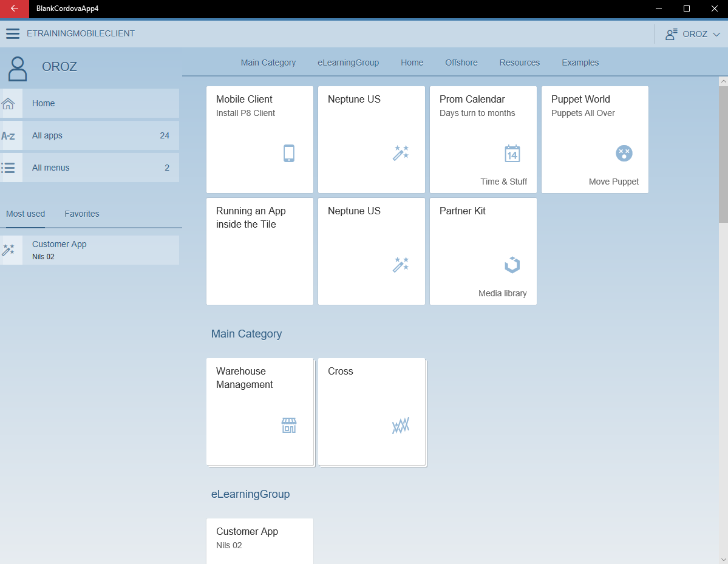Click the magic wand icon on the Neptune US tile
Screen dimensions: 728x564
[x=401, y=153]
